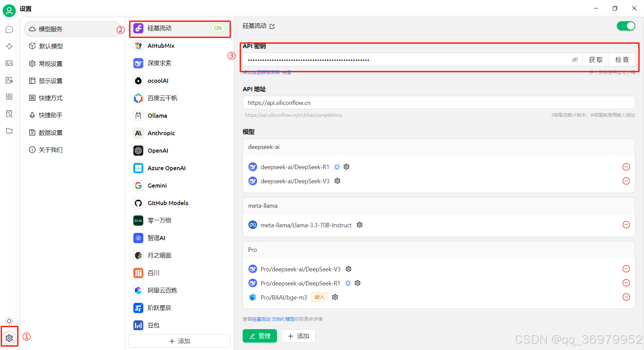Select 零一万物 provider
The image size is (644, 350).
(x=180, y=221)
